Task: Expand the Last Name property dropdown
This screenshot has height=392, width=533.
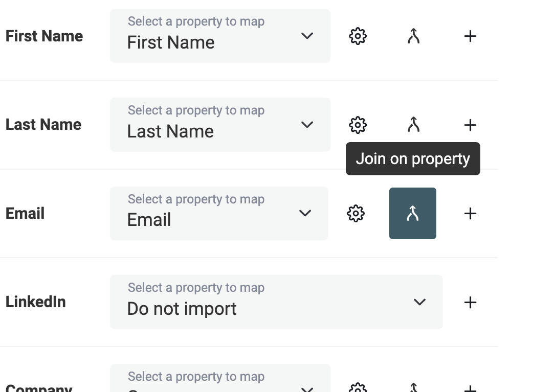Action: tap(220, 125)
